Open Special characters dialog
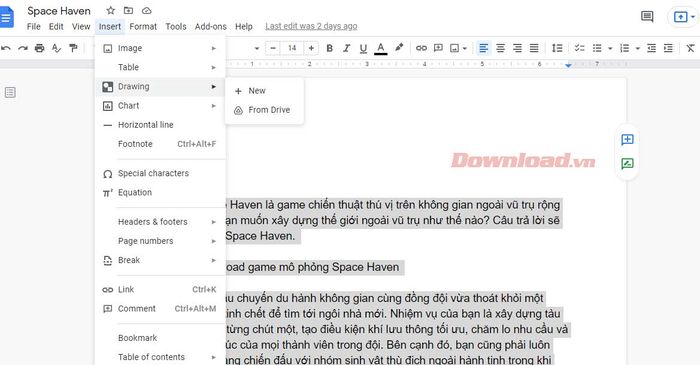Image resolution: width=700 pixels, height=365 pixels. point(160,174)
